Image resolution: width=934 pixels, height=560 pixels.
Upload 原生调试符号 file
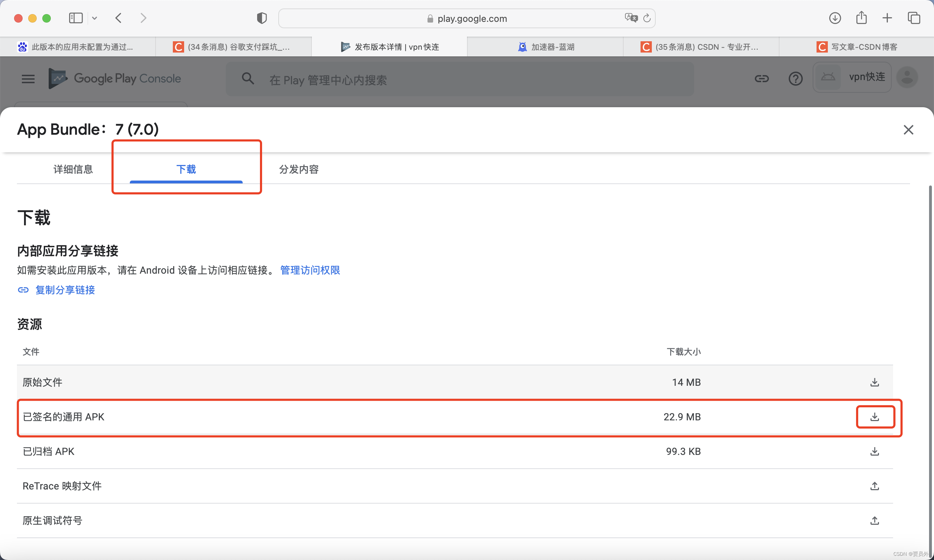[x=874, y=521]
